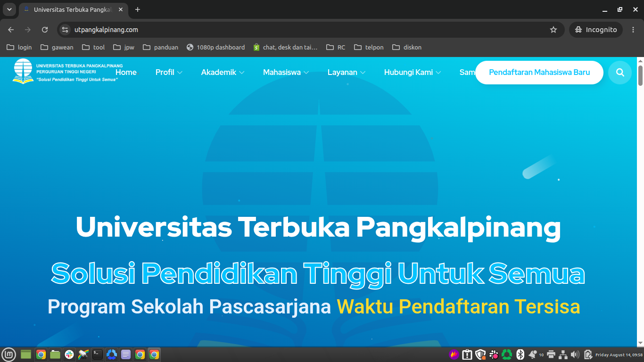Click the Incognito indicator button
Screen dimensions: 644x362
[x=596, y=30]
